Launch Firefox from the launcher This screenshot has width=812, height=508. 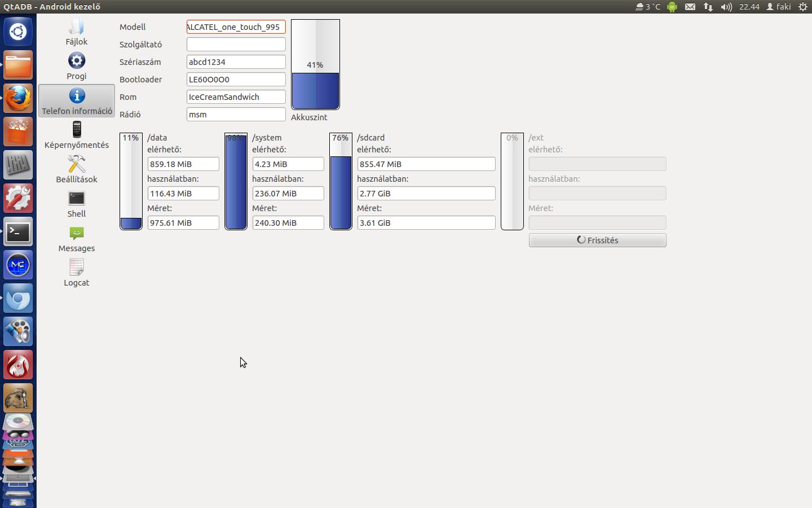[18, 99]
